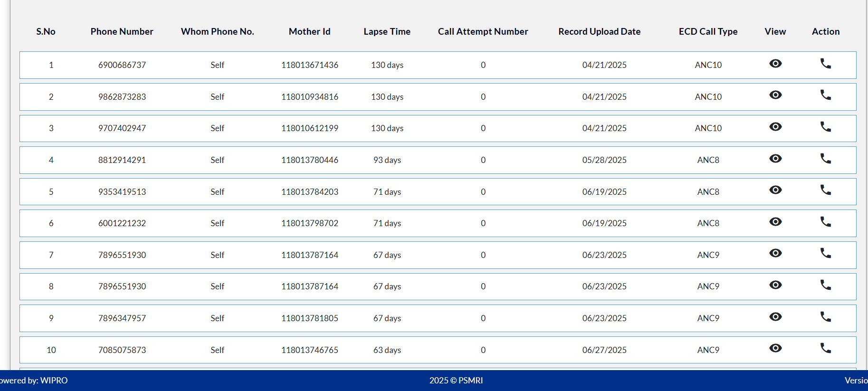Image resolution: width=868 pixels, height=391 pixels.
Task: Click the Call Attempt Number header
Action: [x=483, y=32]
